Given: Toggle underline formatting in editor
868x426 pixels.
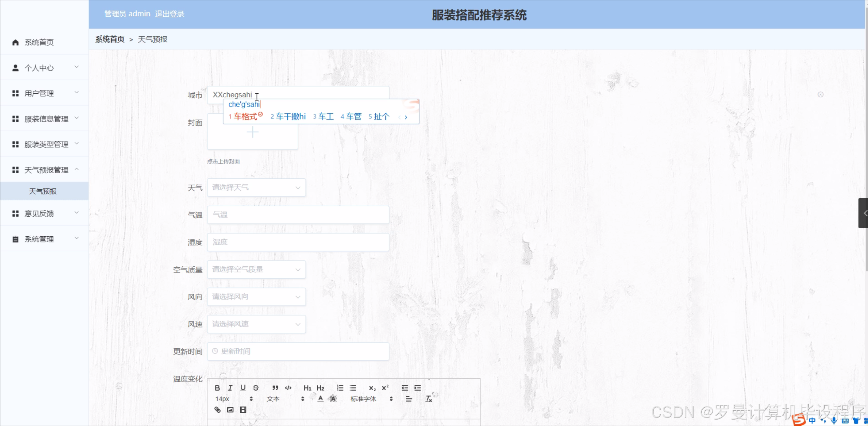Looking at the screenshot, I should 243,388.
